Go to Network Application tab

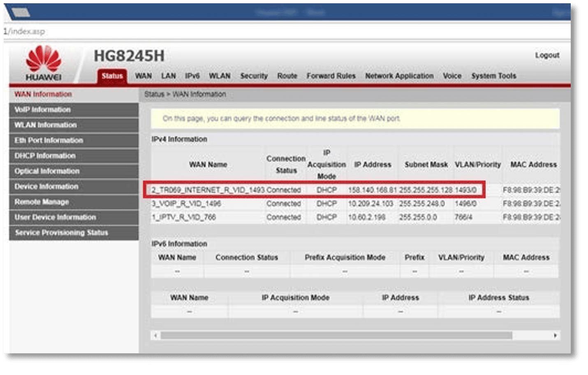click(399, 76)
